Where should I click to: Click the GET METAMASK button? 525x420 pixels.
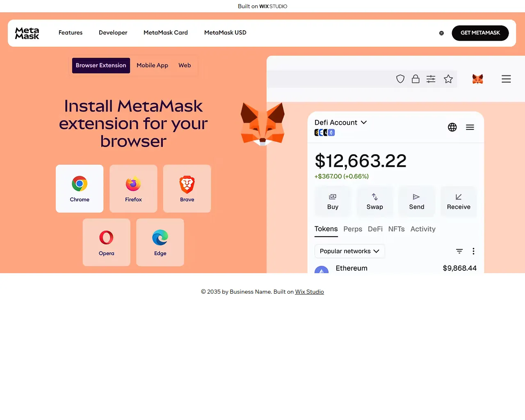pos(480,33)
